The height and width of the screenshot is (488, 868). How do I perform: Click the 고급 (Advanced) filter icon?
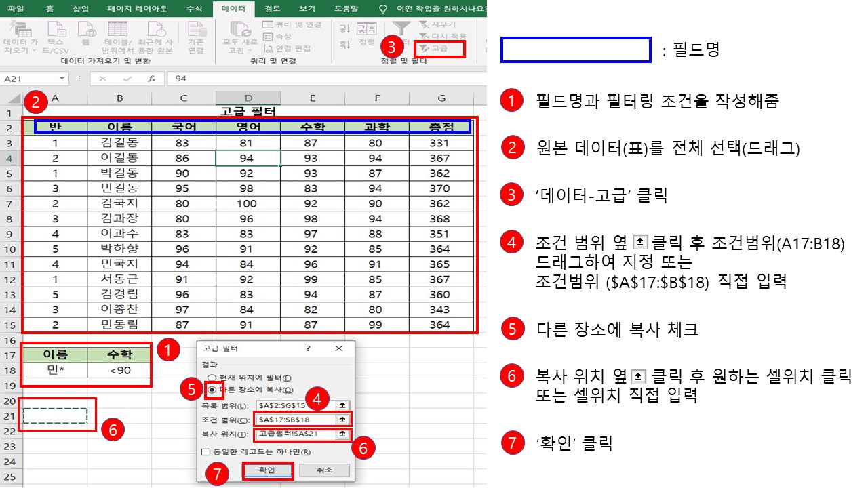click(439, 48)
